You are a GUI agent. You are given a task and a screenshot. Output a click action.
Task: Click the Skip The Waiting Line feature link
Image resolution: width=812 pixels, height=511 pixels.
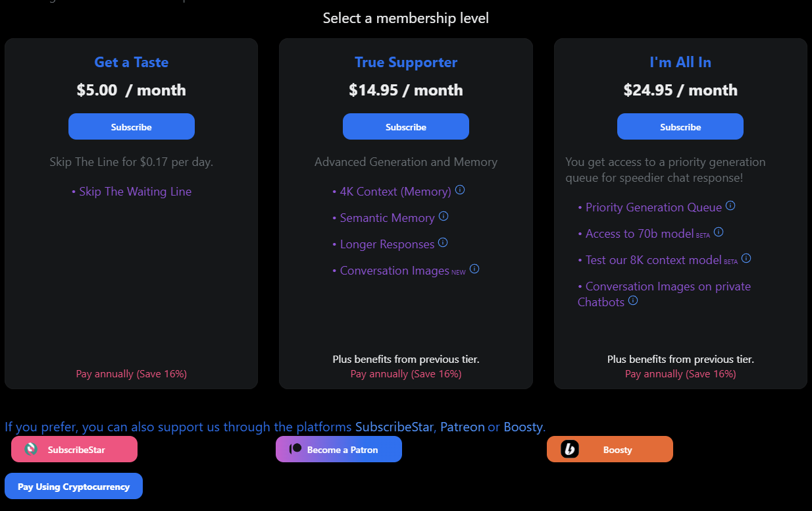pyautogui.click(x=134, y=191)
